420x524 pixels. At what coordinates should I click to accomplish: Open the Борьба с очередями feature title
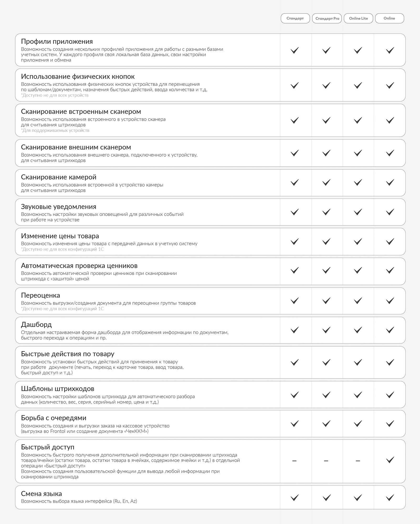click(54, 418)
